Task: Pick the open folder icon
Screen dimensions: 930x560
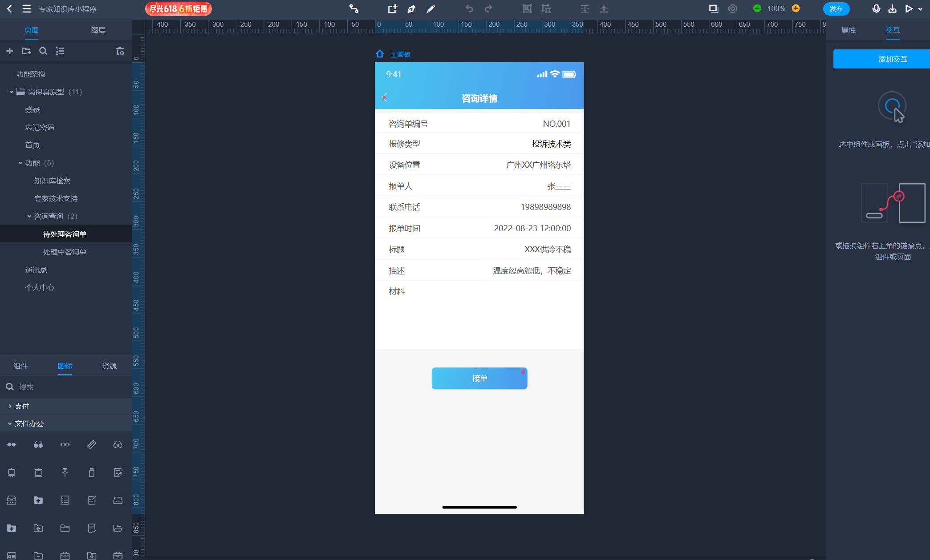Action: click(118, 528)
